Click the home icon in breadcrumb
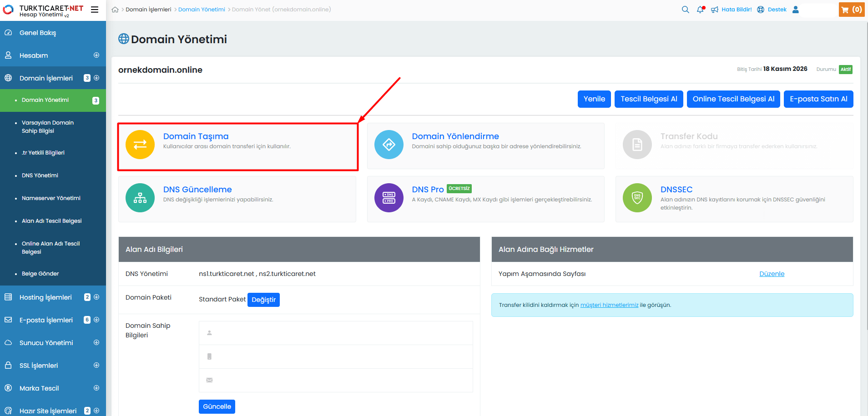This screenshot has width=868, height=416. click(x=115, y=10)
